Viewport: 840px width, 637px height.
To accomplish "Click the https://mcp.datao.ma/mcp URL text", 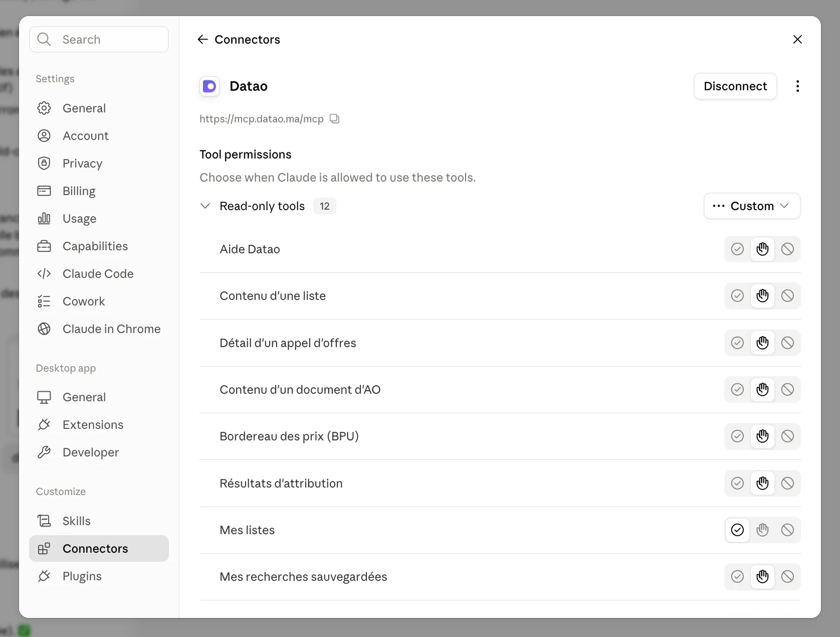I will (x=262, y=119).
